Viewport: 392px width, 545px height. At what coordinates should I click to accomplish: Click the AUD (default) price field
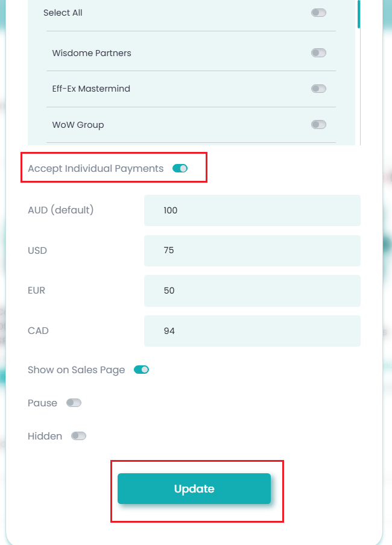(x=252, y=210)
